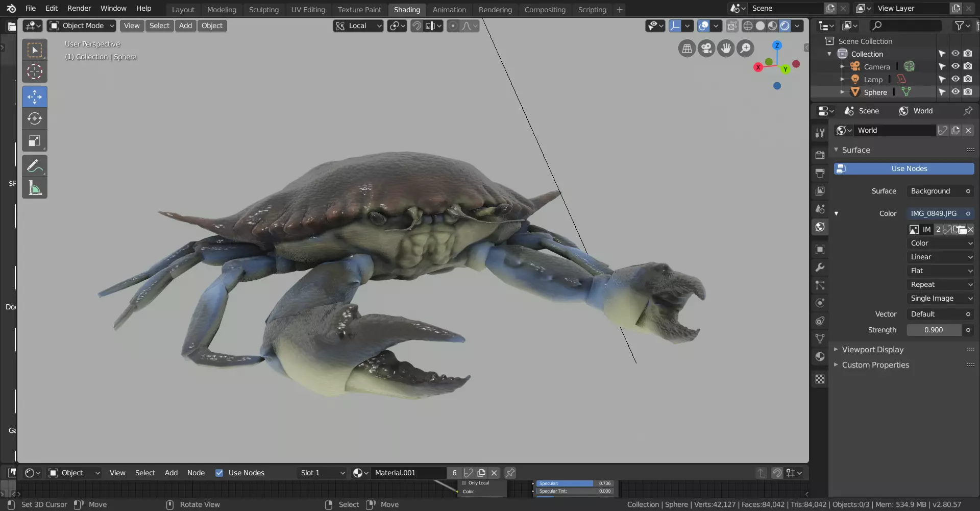Open the Active Tool properties tab
Viewport: 980px width, 511px height.
point(820,133)
